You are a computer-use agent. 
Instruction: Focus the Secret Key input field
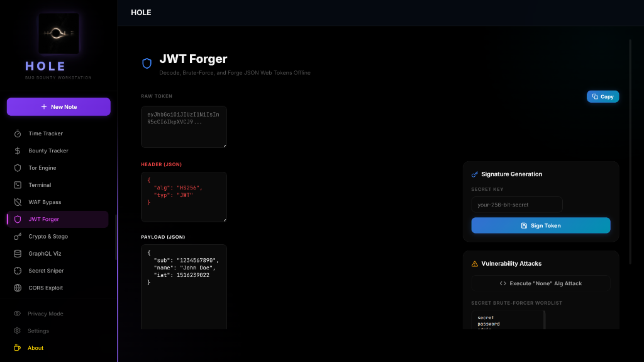pos(517,205)
